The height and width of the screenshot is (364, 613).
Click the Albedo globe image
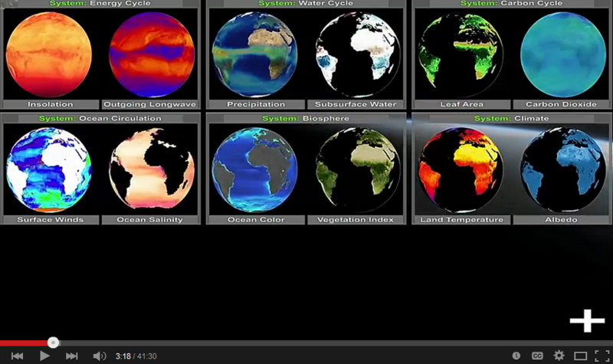click(563, 169)
